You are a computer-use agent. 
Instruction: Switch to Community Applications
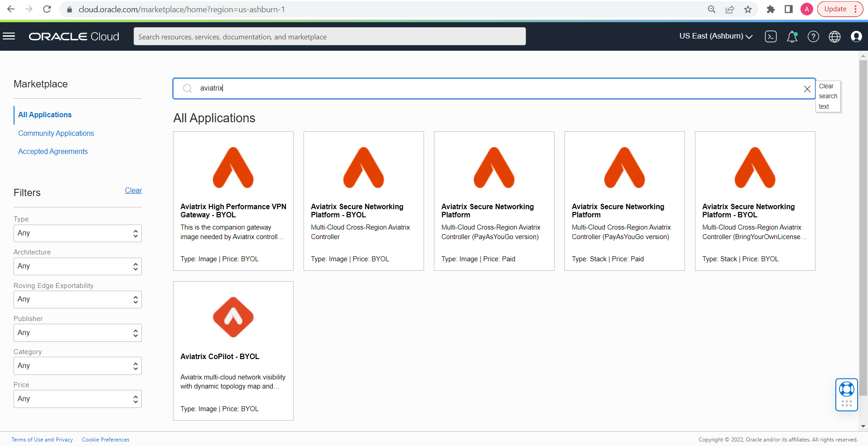tap(56, 133)
